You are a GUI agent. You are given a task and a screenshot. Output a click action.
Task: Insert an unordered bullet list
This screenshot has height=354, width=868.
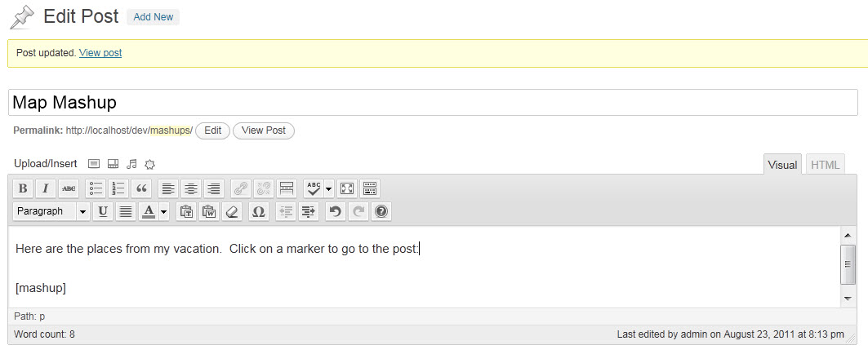click(96, 188)
